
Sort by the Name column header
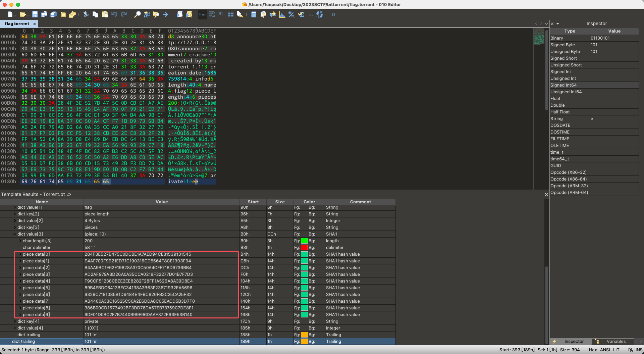(x=42, y=202)
